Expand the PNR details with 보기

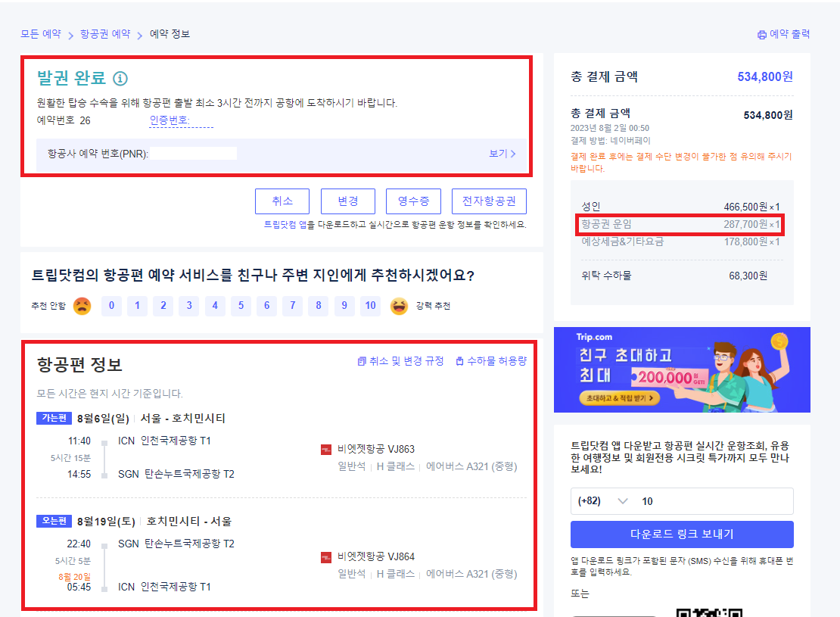[x=502, y=154]
